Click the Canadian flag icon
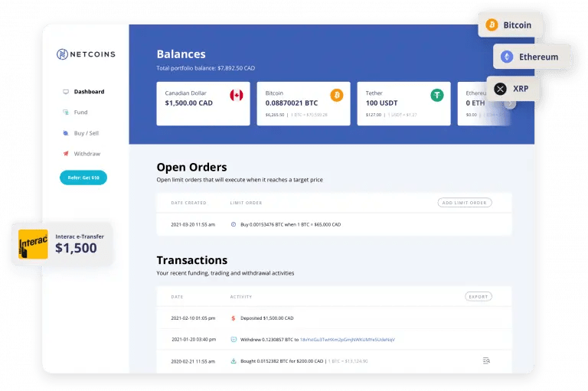The image size is (588, 391). click(237, 95)
